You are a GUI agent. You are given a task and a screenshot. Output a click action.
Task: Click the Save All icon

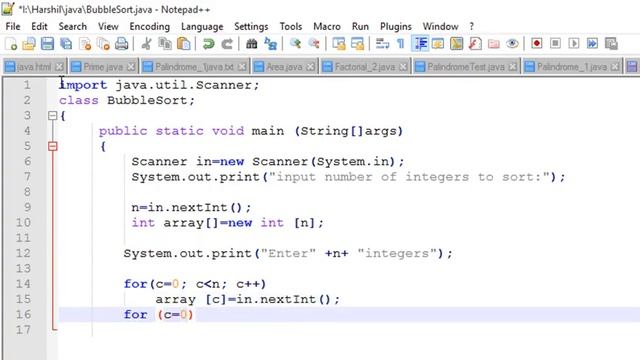pos(66,44)
